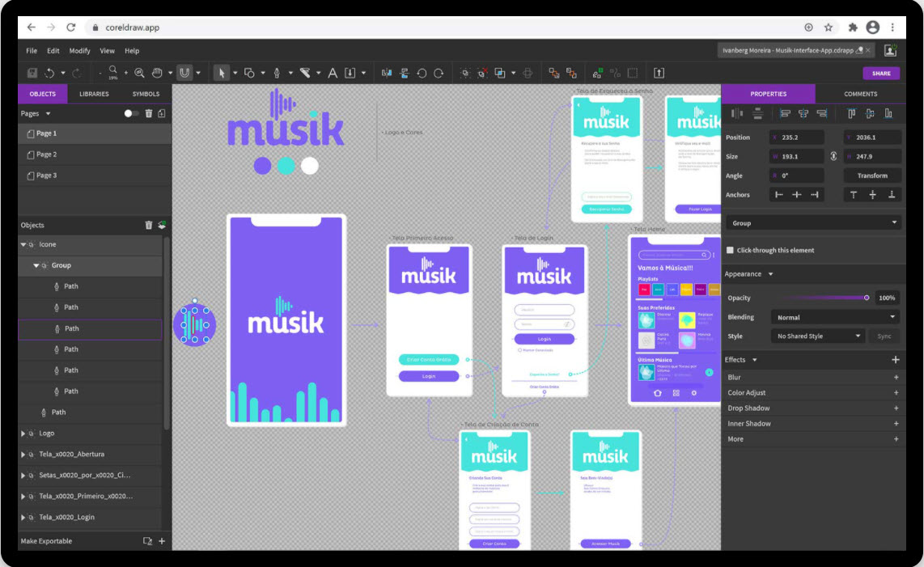This screenshot has width=924, height=567.
Task: Switch to the Comments tab
Action: click(860, 94)
